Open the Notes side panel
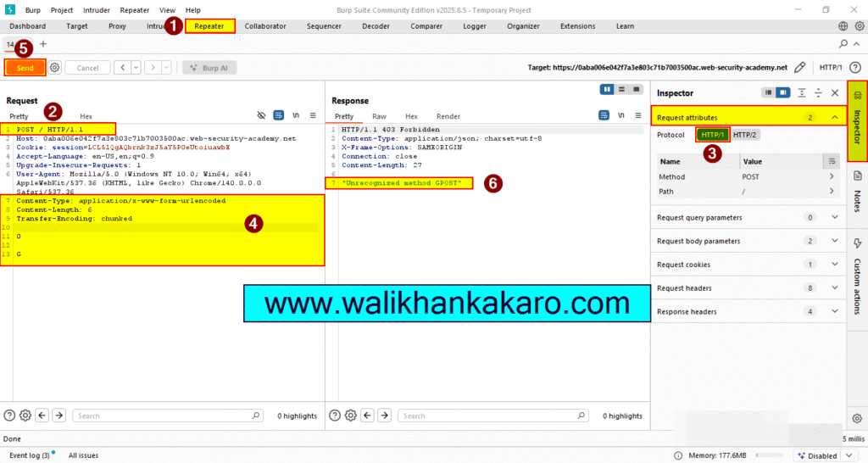 857,191
